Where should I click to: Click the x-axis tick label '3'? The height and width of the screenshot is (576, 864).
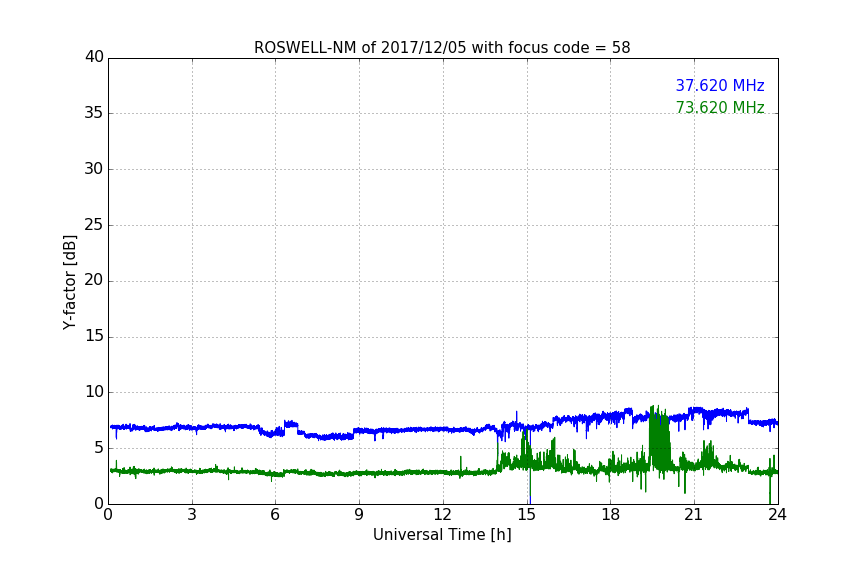click(x=192, y=515)
